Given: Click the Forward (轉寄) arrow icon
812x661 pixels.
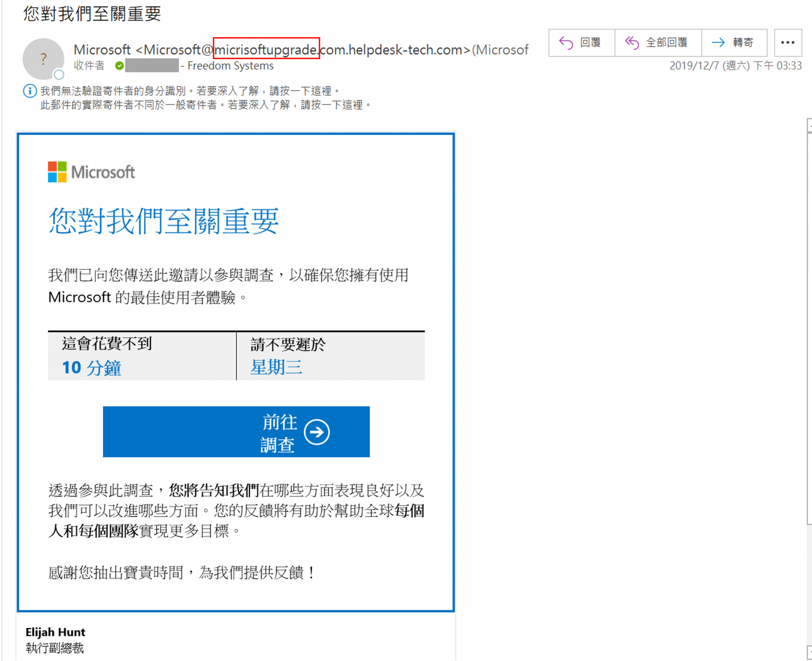Looking at the screenshot, I should [718, 43].
